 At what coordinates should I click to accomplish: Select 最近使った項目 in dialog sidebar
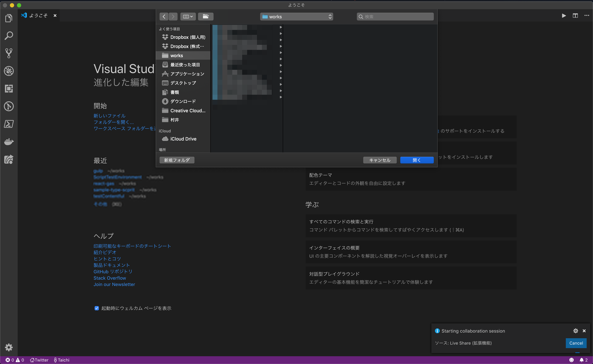click(183, 64)
